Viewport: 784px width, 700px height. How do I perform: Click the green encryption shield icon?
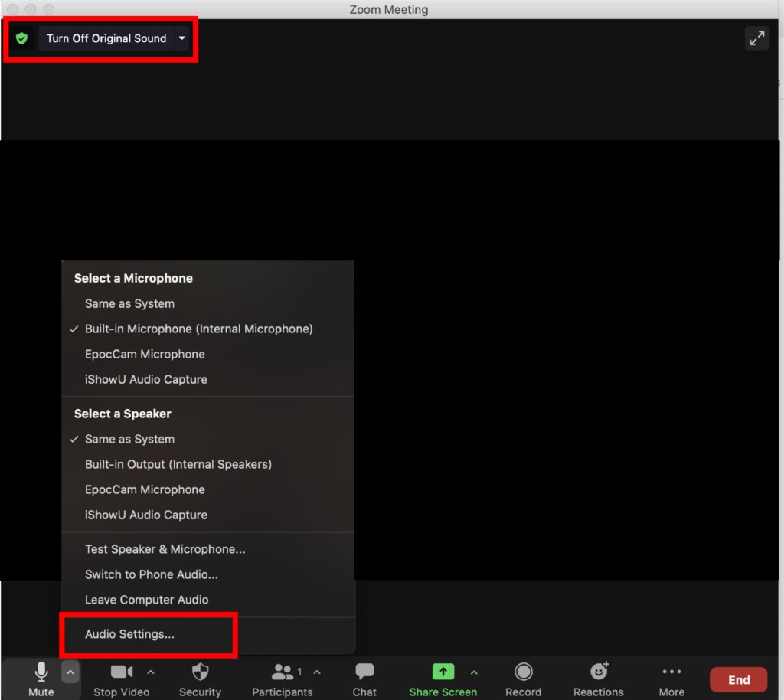pyautogui.click(x=21, y=38)
